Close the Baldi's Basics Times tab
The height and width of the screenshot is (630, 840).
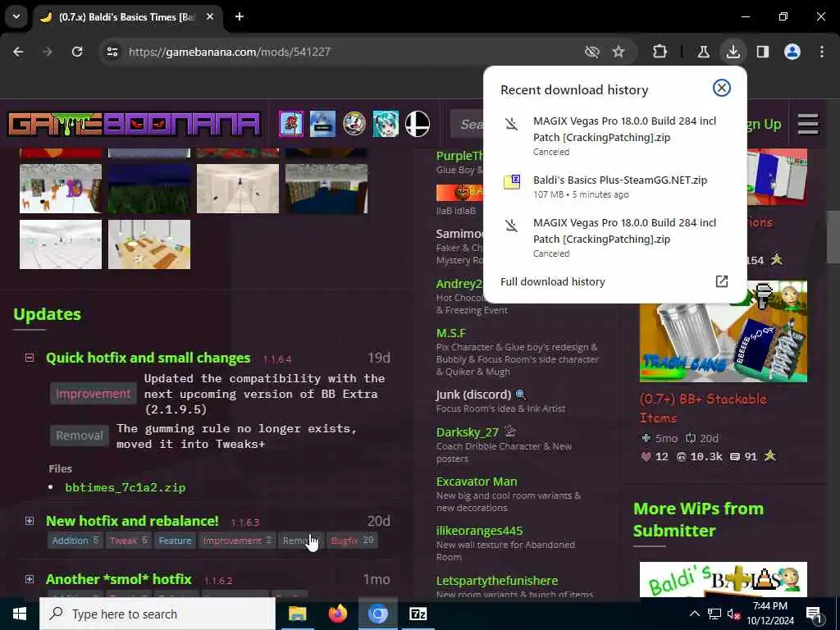tap(210, 16)
